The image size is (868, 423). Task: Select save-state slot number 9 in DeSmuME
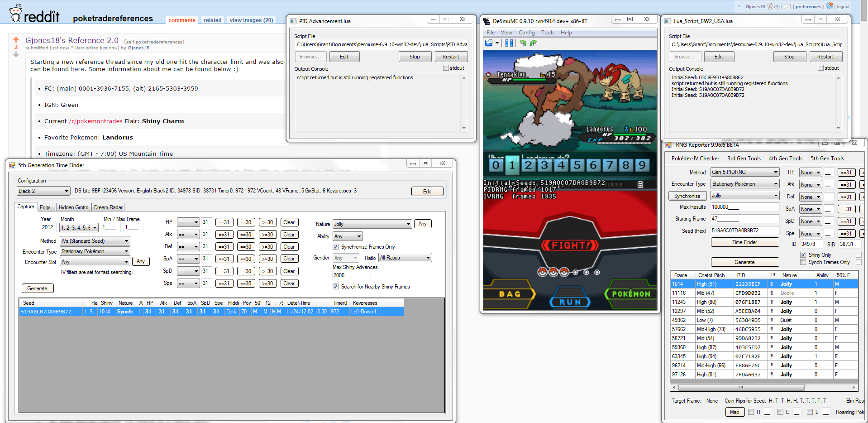643,165
